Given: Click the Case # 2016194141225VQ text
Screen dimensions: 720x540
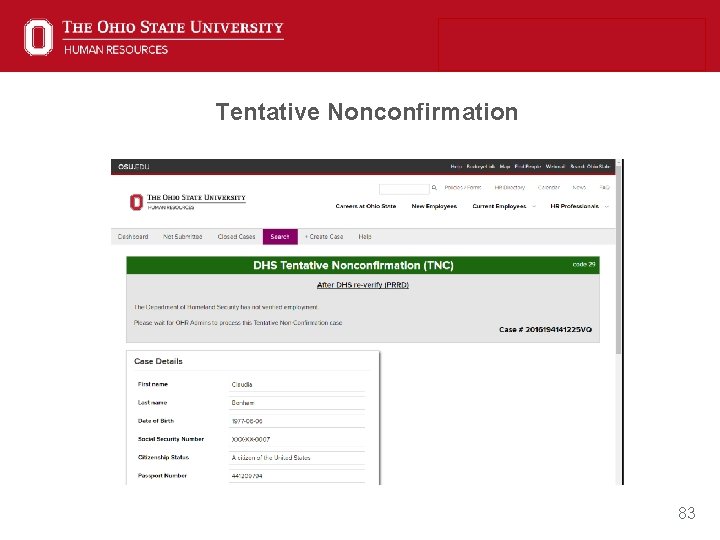Looking at the screenshot, I should click(x=545, y=330).
